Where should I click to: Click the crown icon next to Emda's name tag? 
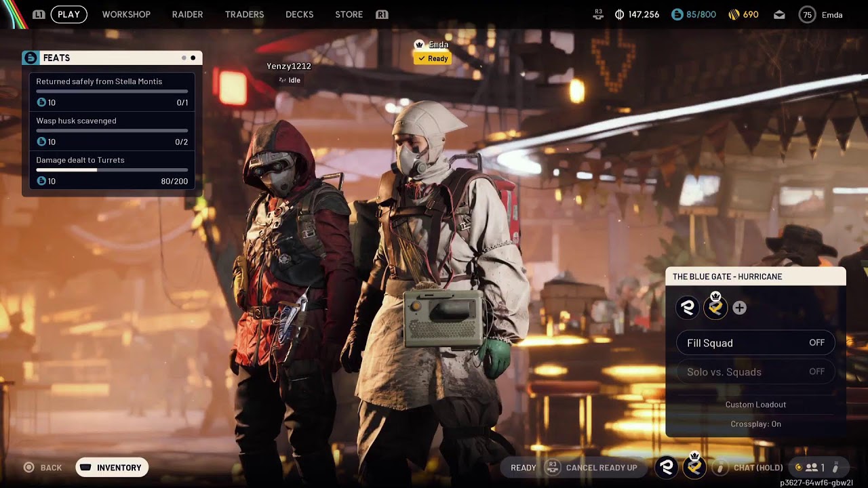419,45
